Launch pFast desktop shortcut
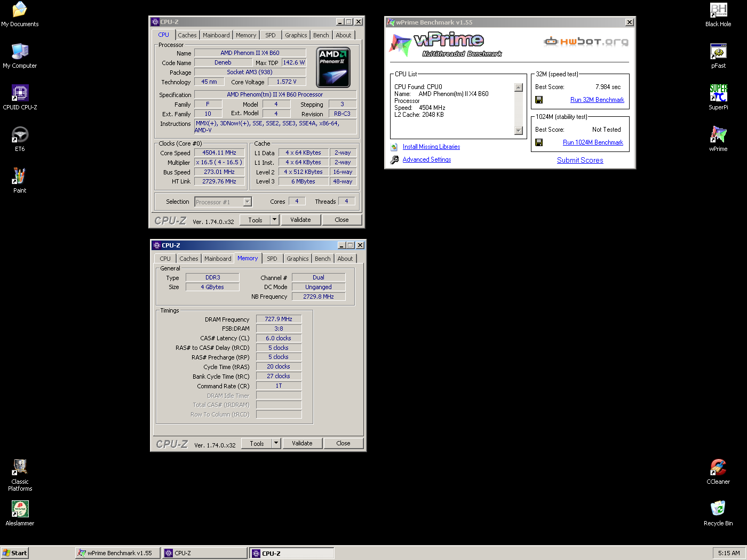Viewport: 747px width, 560px height. pyautogui.click(x=718, y=56)
